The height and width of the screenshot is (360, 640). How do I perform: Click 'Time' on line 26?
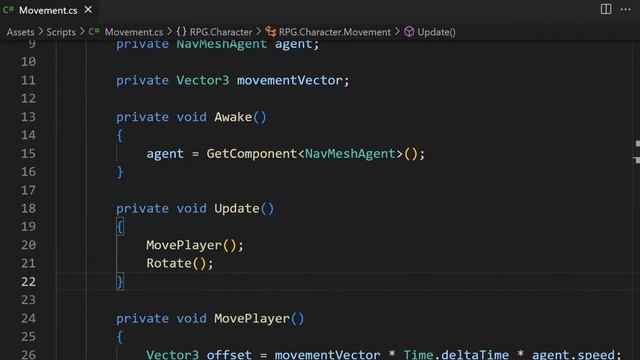(418, 354)
